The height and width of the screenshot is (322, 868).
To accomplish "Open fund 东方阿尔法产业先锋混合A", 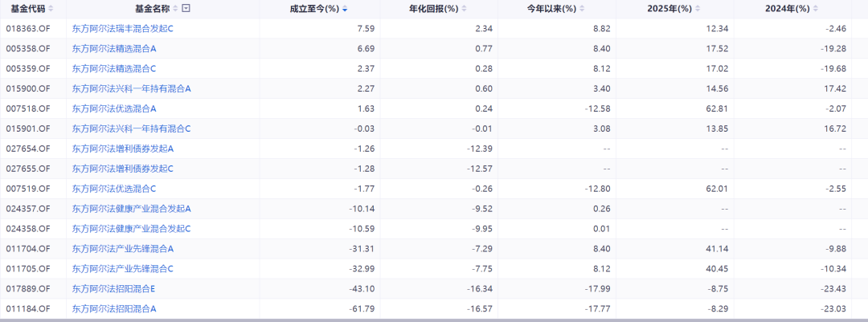I will coord(123,249).
